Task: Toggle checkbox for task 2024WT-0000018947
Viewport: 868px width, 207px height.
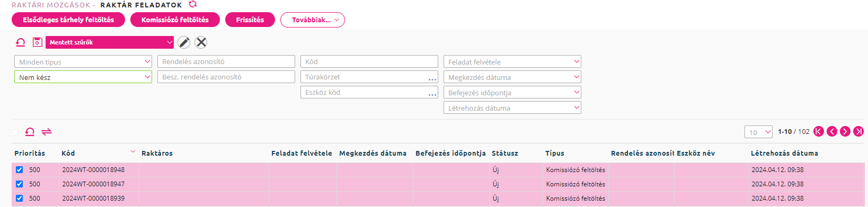Action: point(20,184)
